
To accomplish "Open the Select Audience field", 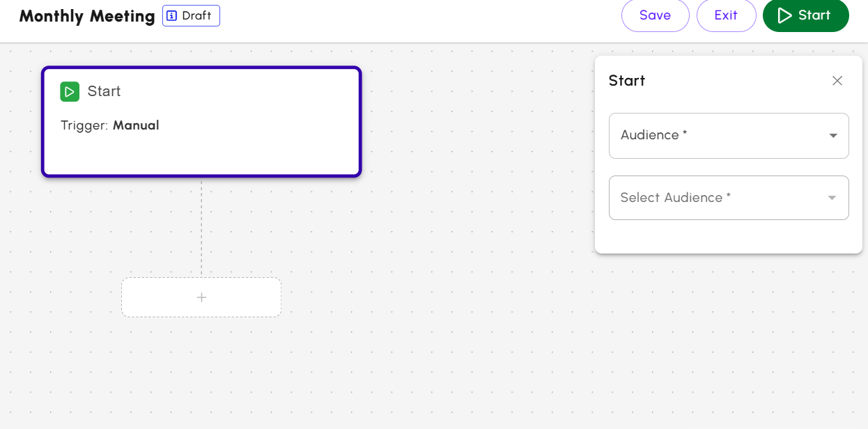I will 718,198.
